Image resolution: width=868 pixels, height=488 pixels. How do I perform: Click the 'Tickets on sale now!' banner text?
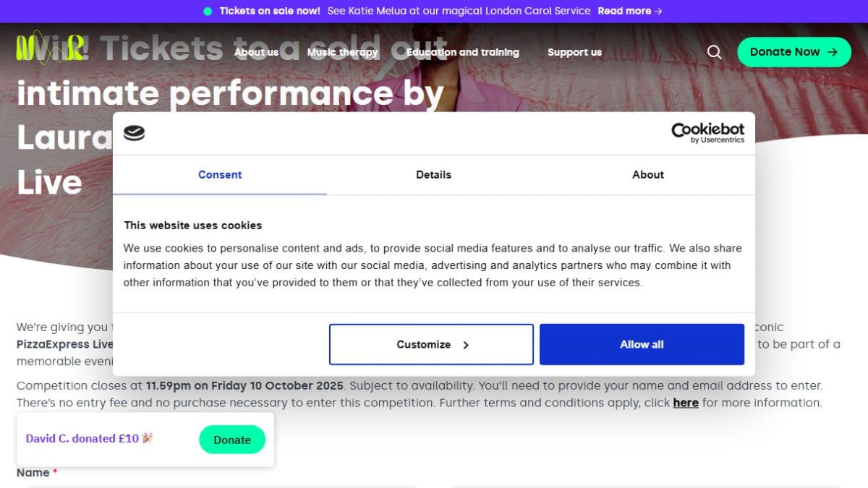[270, 11]
